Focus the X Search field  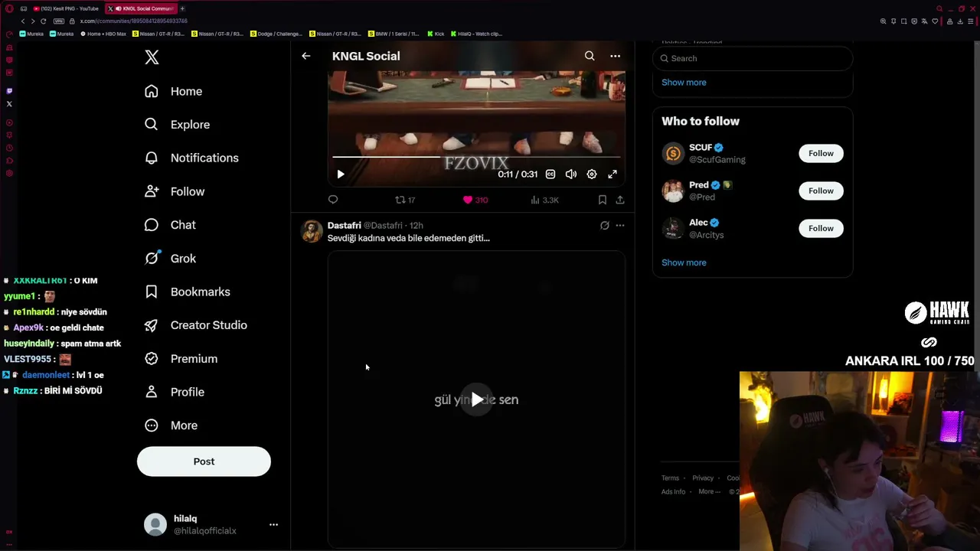[753, 58]
